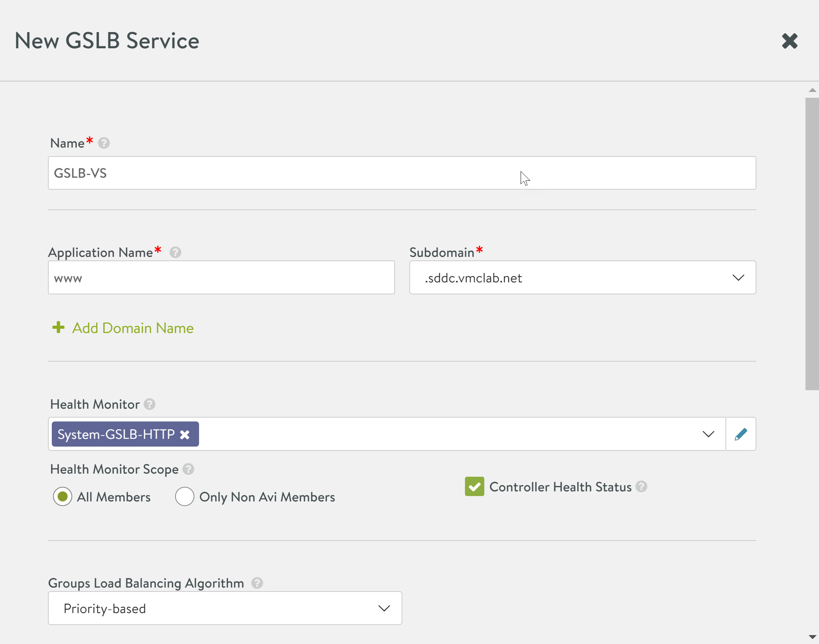The width and height of the screenshot is (819, 644).
Task: Close the New GSLB Service dialog
Action: click(789, 41)
